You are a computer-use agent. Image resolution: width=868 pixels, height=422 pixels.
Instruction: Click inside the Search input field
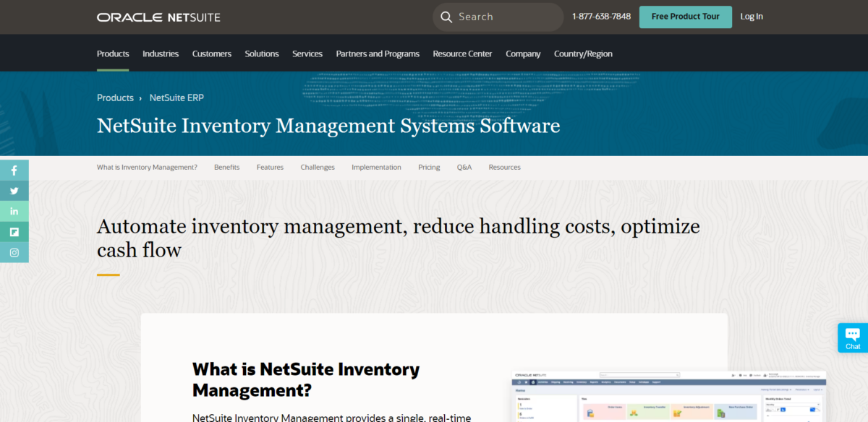point(506,17)
